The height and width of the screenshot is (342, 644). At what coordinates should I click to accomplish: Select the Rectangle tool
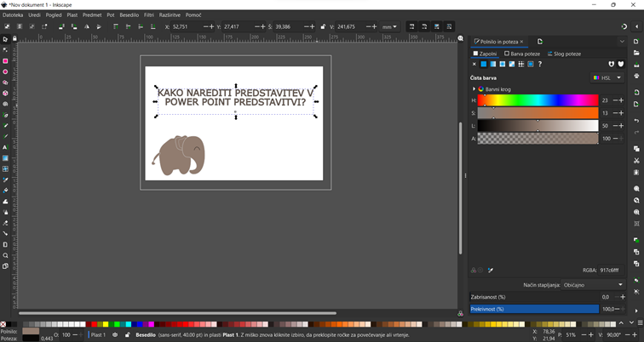5,60
